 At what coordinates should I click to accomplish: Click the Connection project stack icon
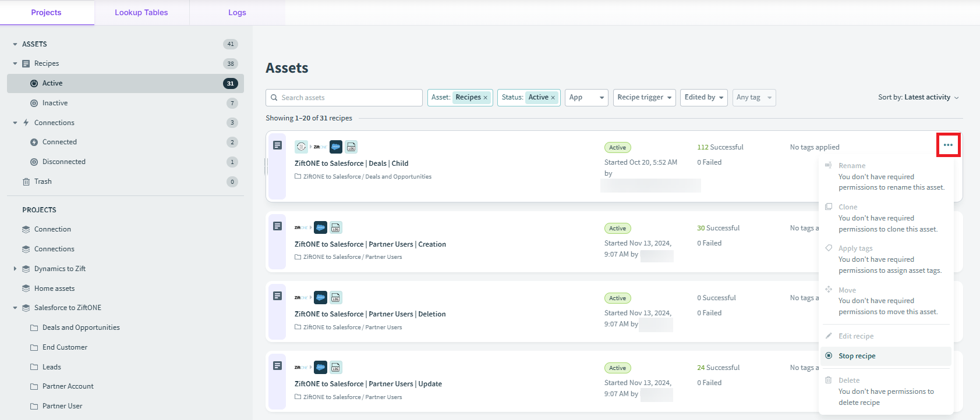click(26, 229)
